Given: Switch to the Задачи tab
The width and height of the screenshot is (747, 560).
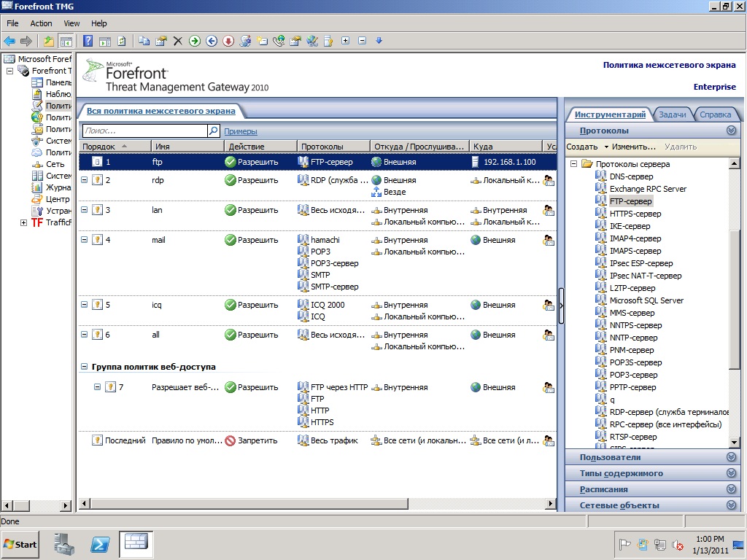Looking at the screenshot, I should click(672, 114).
